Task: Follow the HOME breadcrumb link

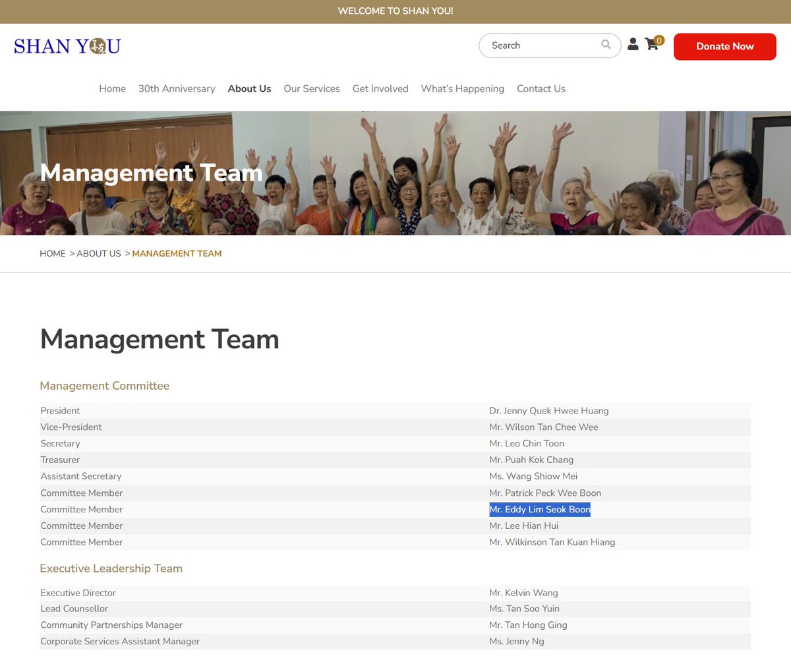Action: (x=53, y=253)
